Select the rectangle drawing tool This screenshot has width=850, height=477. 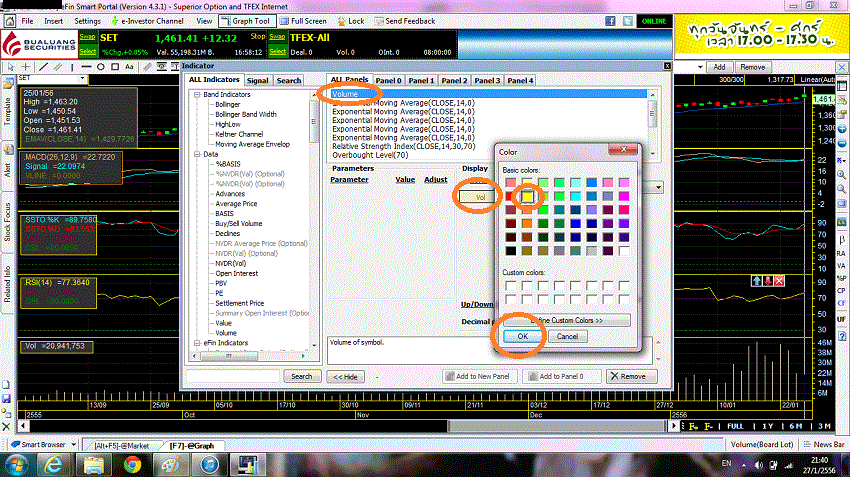pyautogui.click(x=115, y=67)
